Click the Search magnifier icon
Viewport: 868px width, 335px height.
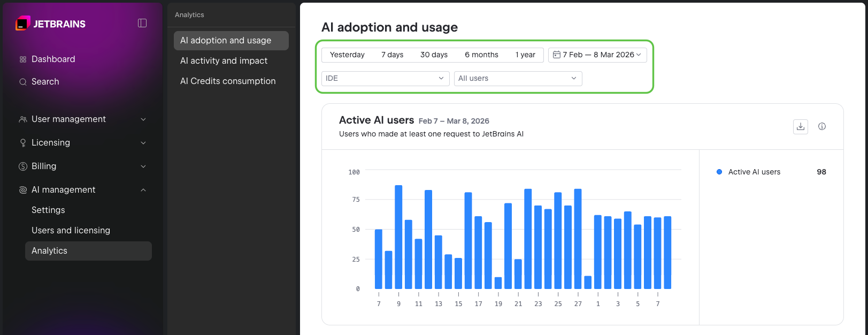[23, 82]
